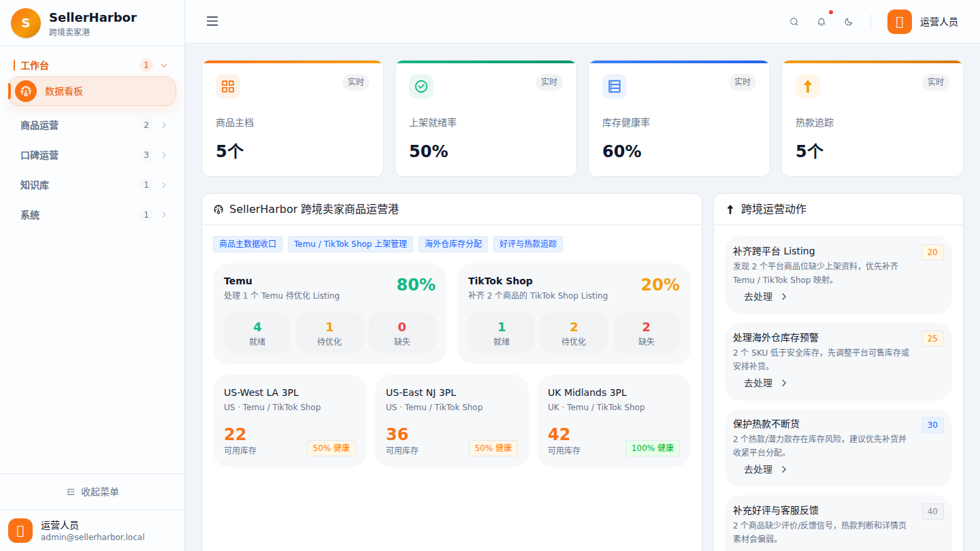980x551 pixels.
Task: Click the 上架就绪率 checkmark icon
Action: click(x=421, y=86)
